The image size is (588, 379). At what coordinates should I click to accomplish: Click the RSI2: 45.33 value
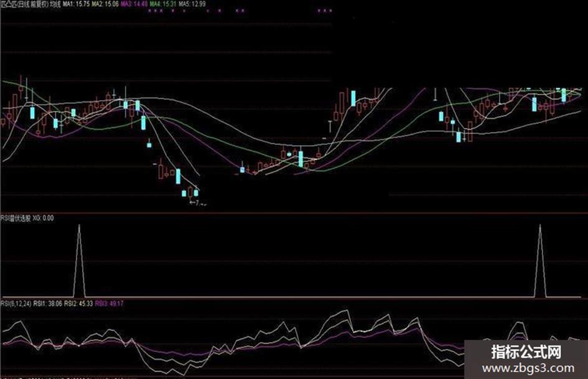pyautogui.click(x=78, y=304)
